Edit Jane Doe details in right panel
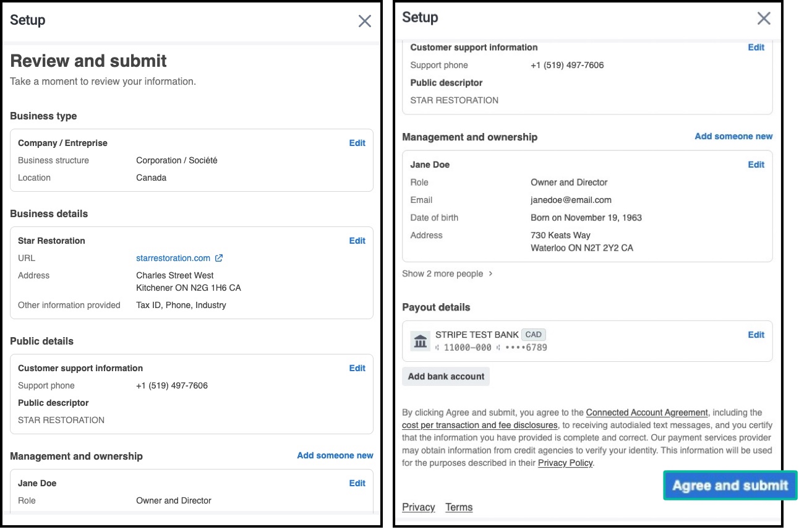 click(x=756, y=165)
